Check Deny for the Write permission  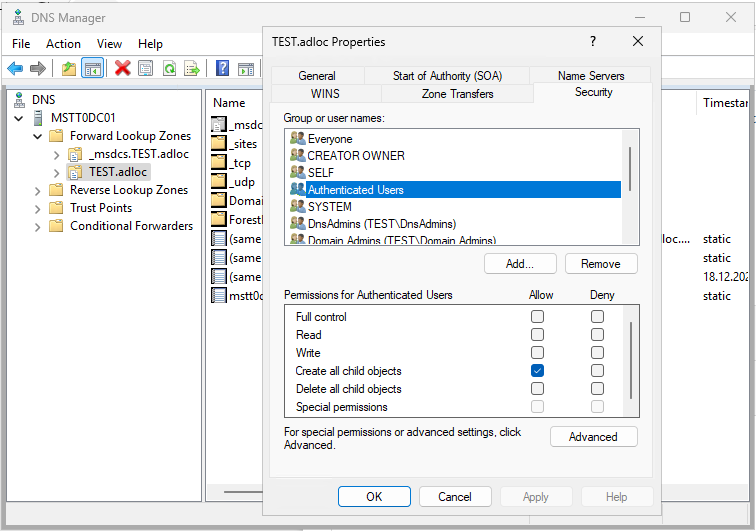coord(597,353)
